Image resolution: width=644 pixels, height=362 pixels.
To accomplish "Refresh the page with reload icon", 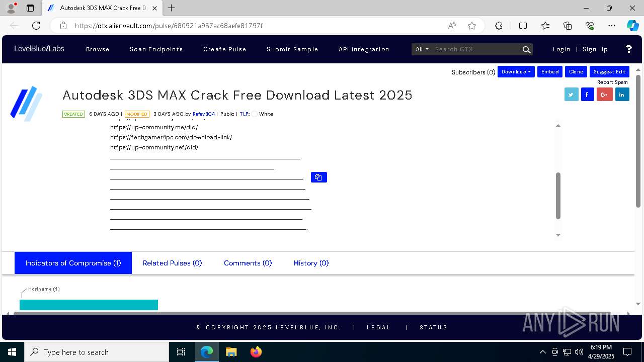I will click(36, 26).
